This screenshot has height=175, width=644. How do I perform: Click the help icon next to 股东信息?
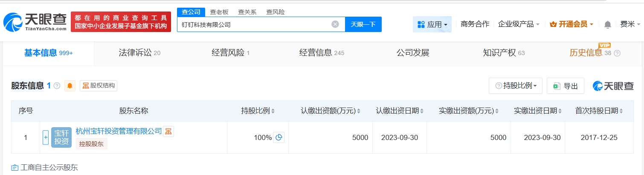[57, 86]
